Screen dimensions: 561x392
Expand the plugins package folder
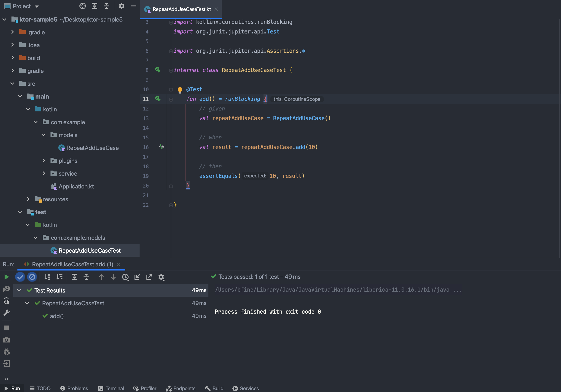click(44, 160)
